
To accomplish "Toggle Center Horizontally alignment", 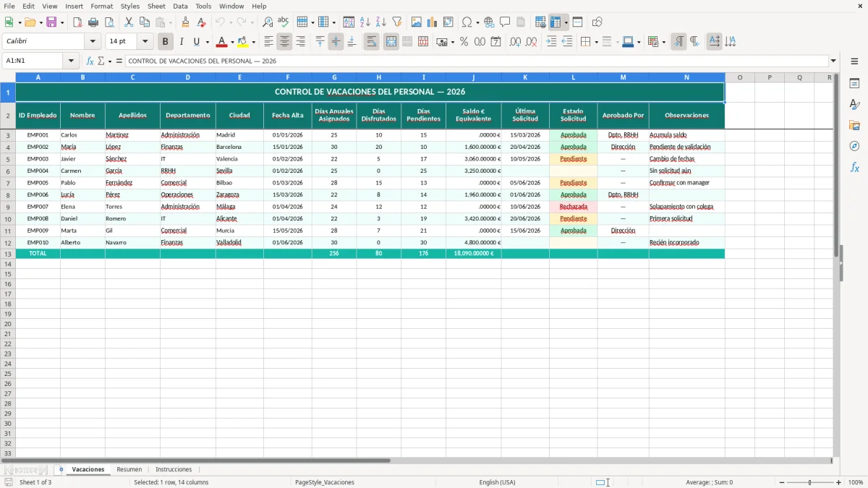I will pos(284,42).
